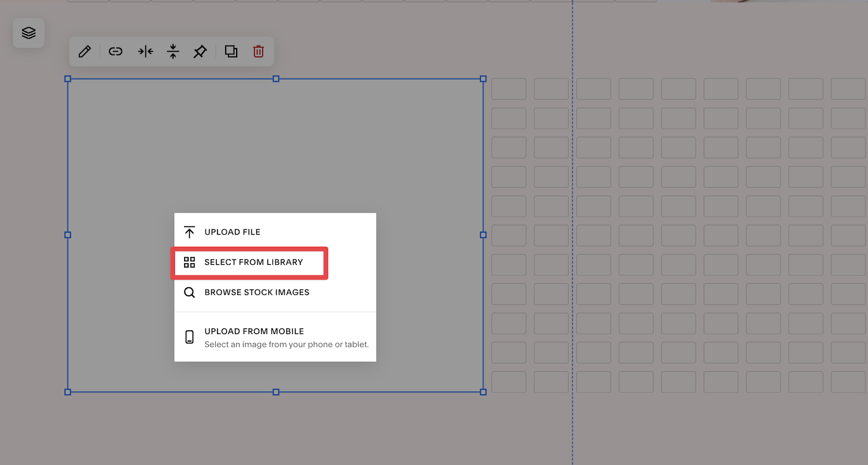Open Browse Stock Images
This screenshot has width=868, height=465.
coord(256,292)
